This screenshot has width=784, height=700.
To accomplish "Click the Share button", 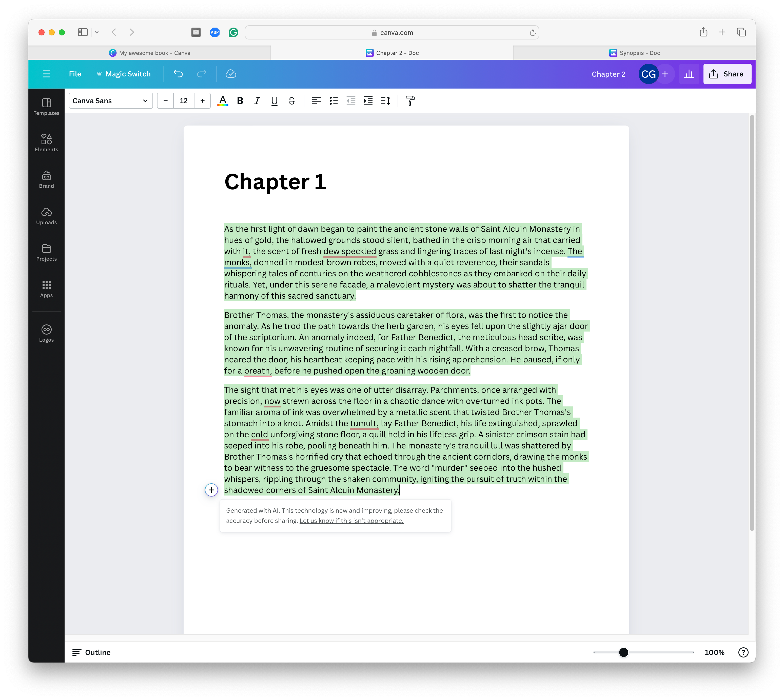I will coord(727,74).
